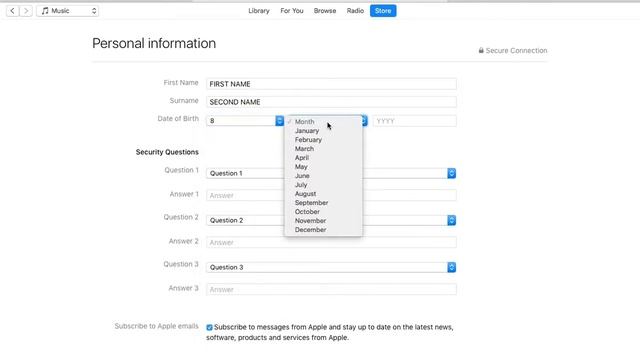640x360 pixels.
Task: Click the year YYYY field
Action: (x=414, y=121)
